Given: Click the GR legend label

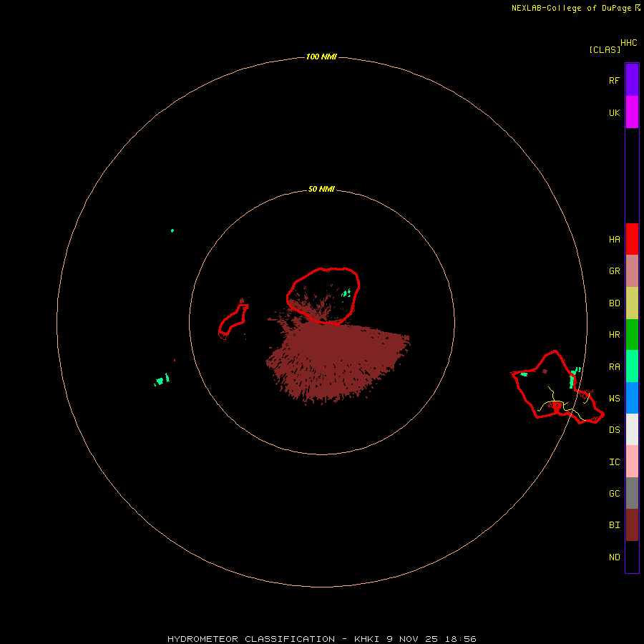Looking at the screenshot, I should (614, 271).
